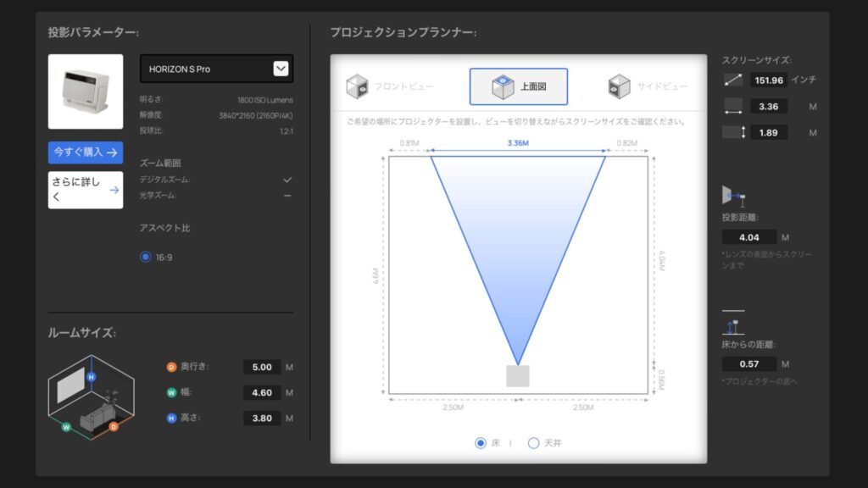Click the front view cube icon

pyautogui.click(x=357, y=86)
